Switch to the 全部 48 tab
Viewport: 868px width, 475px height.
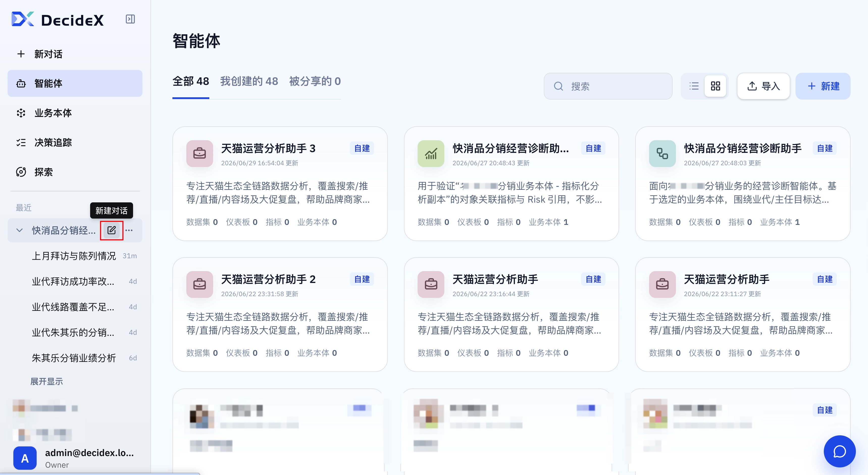[191, 82]
